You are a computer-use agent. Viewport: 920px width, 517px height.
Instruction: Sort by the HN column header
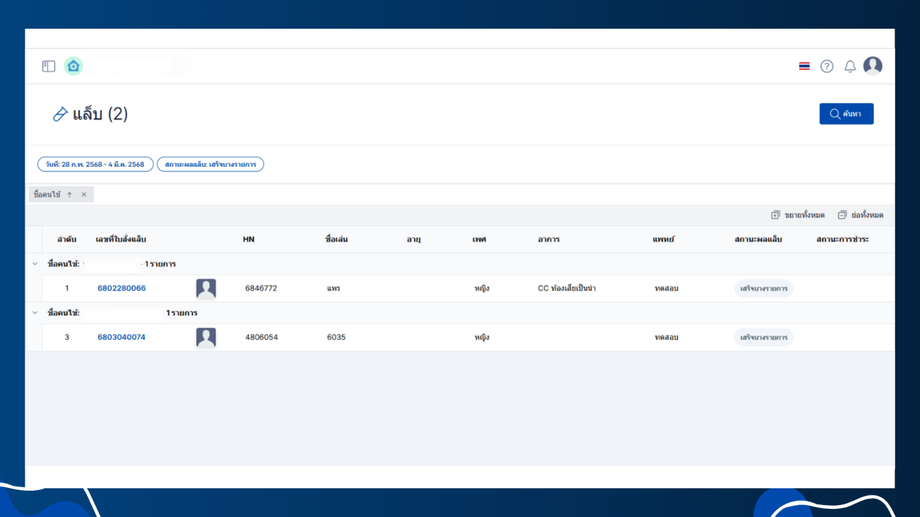click(x=249, y=239)
